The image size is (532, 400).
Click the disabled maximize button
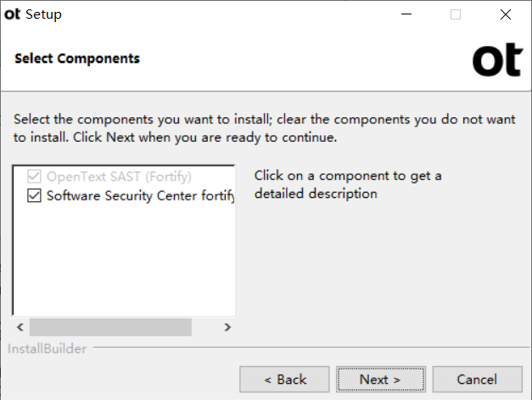[x=456, y=14]
